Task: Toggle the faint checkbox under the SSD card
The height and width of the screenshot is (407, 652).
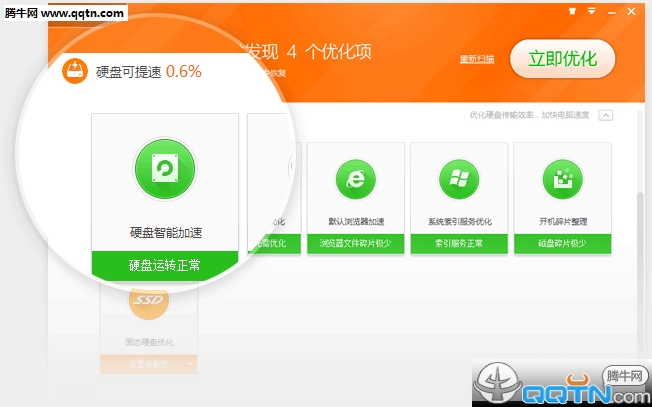Action: pos(67,391)
